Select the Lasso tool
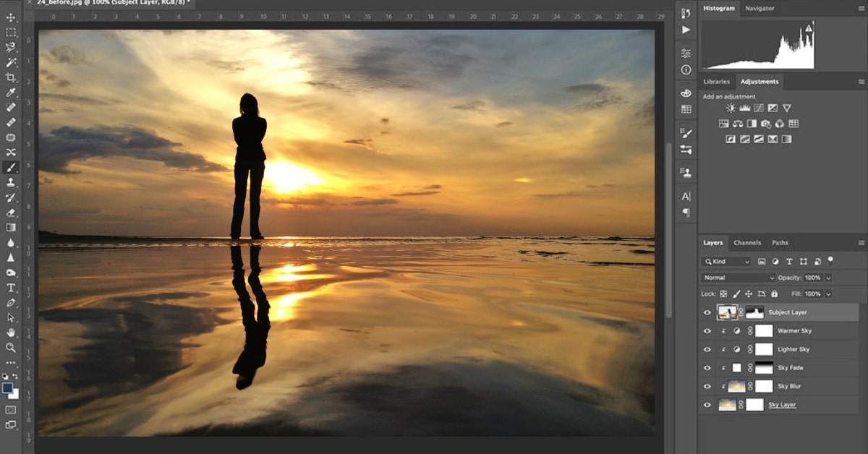This screenshot has width=868, height=454. point(11,48)
